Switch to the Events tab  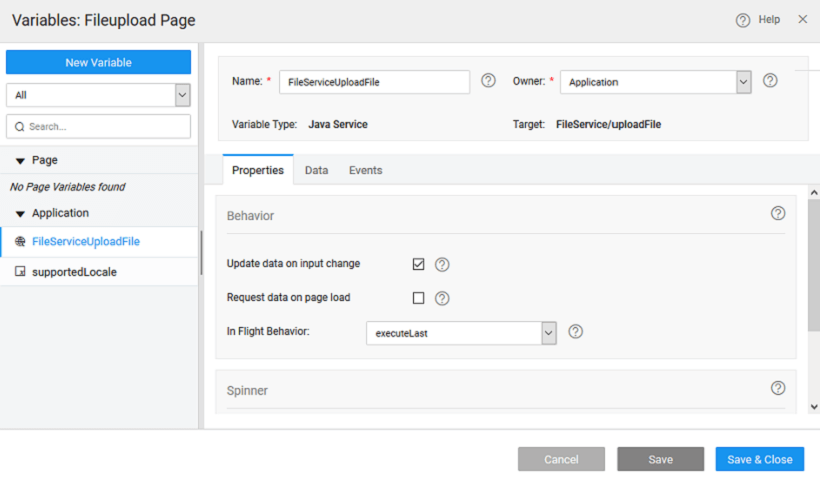(365, 171)
